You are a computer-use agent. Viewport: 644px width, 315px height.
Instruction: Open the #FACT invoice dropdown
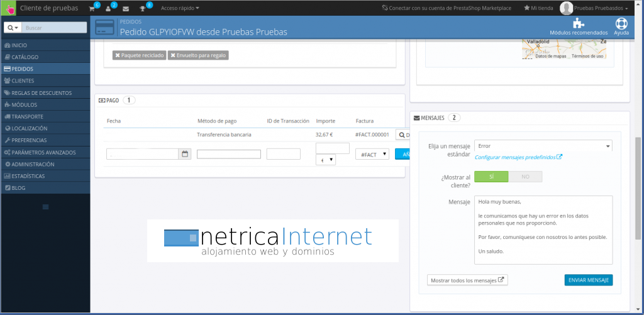pyautogui.click(x=372, y=154)
